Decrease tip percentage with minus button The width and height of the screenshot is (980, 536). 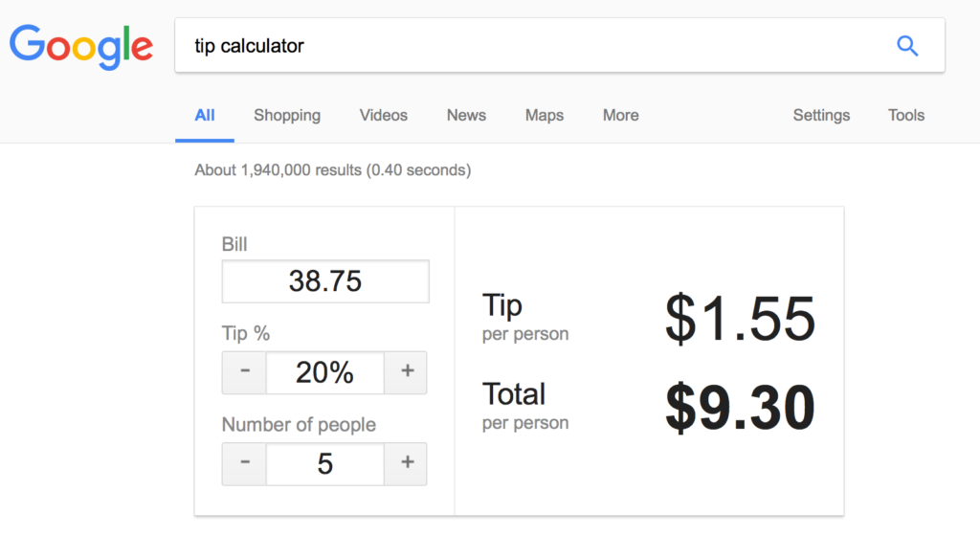tap(244, 372)
